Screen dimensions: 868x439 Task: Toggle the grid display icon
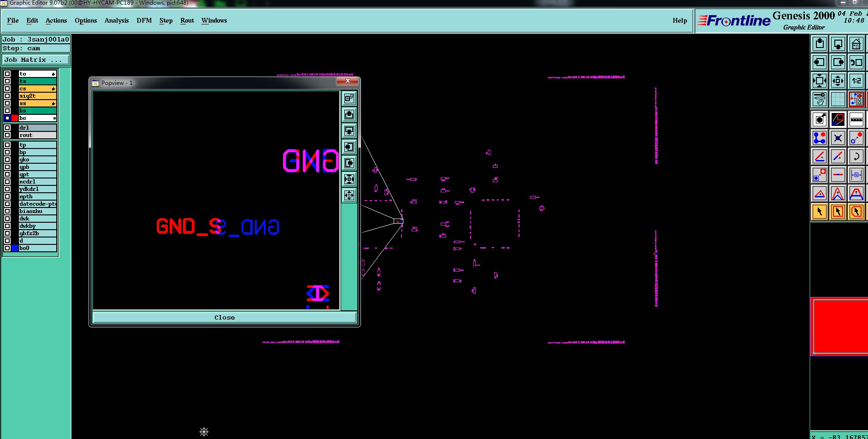[x=838, y=99]
